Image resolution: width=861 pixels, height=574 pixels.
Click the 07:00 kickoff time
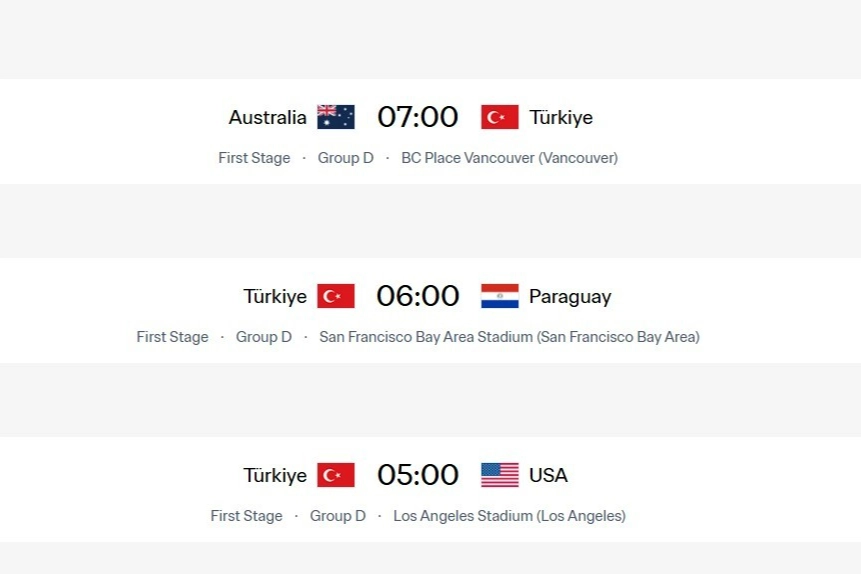click(x=418, y=117)
